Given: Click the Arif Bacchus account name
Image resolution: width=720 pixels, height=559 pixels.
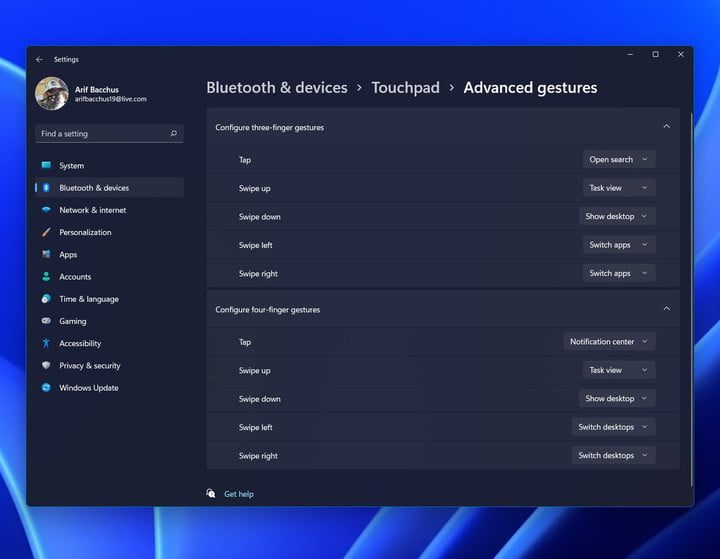Looking at the screenshot, I should [97, 90].
